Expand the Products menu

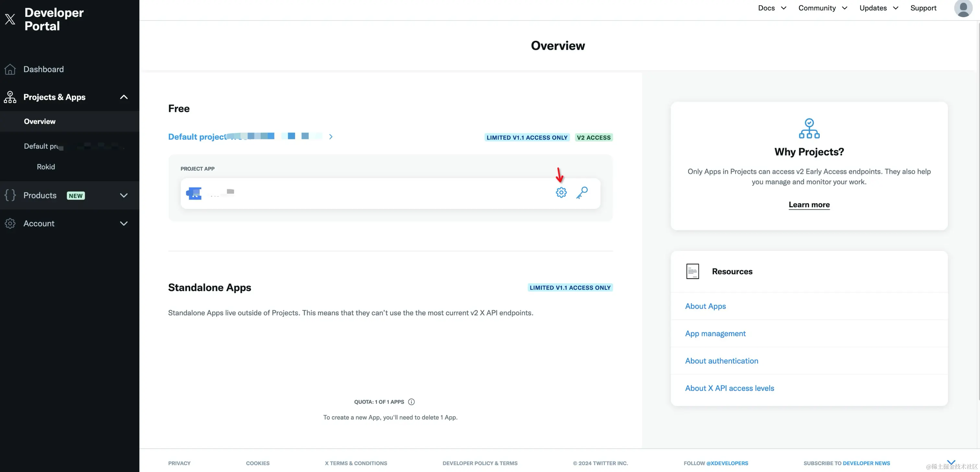coord(124,195)
